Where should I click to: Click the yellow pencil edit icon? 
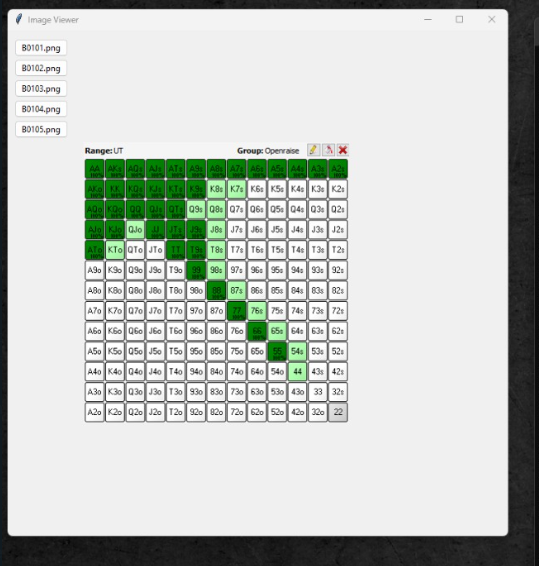coord(313,150)
